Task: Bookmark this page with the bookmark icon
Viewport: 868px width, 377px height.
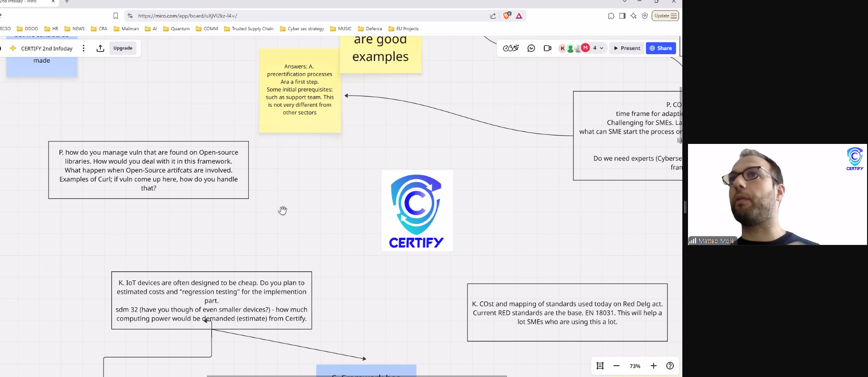Action: coord(115,16)
